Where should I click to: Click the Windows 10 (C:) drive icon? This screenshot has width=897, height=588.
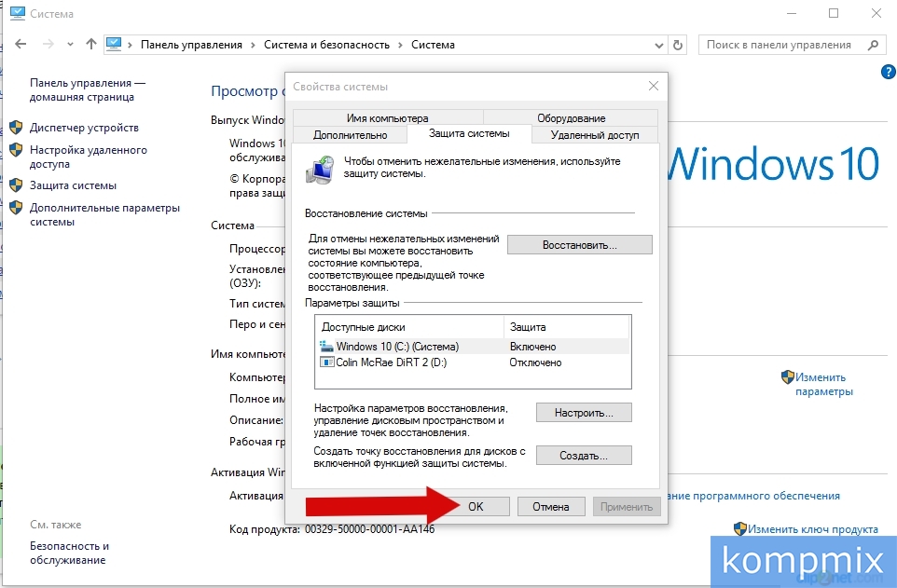pos(326,346)
